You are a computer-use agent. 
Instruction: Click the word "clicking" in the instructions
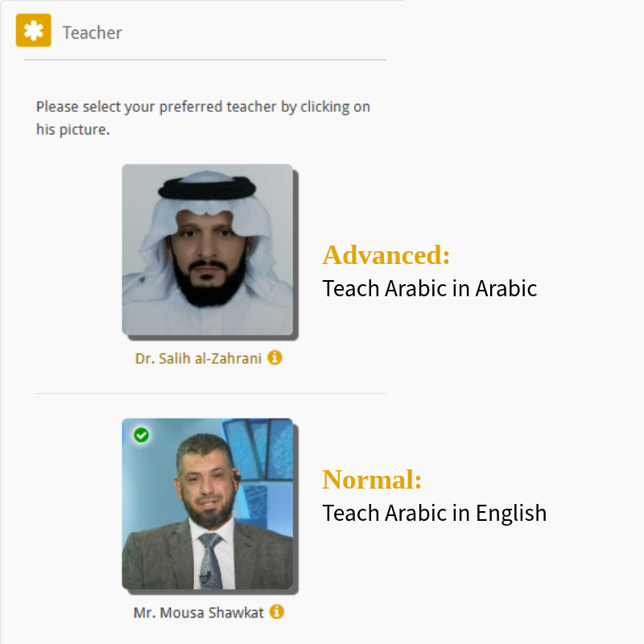[x=324, y=106]
